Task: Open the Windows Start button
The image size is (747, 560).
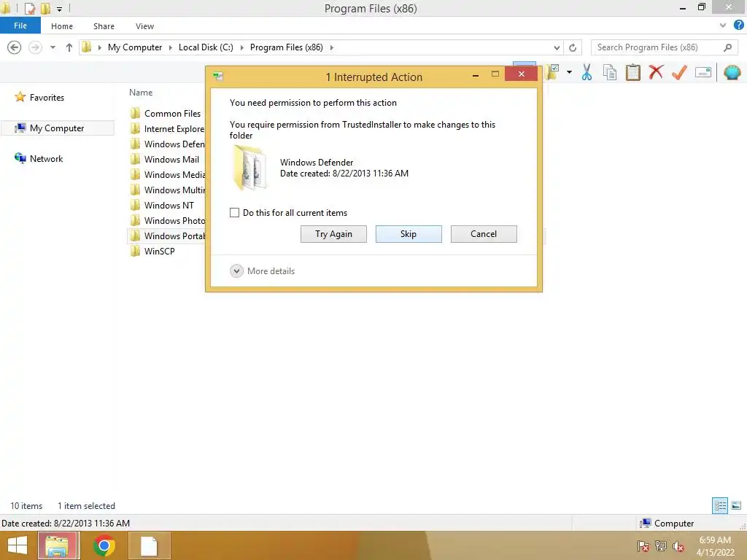Action: coord(18,545)
